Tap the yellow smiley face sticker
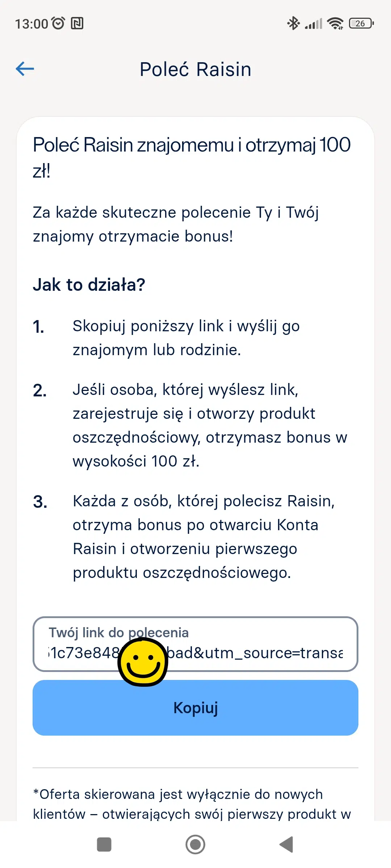The width and height of the screenshot is (391, 868). (x=143, y=661)
